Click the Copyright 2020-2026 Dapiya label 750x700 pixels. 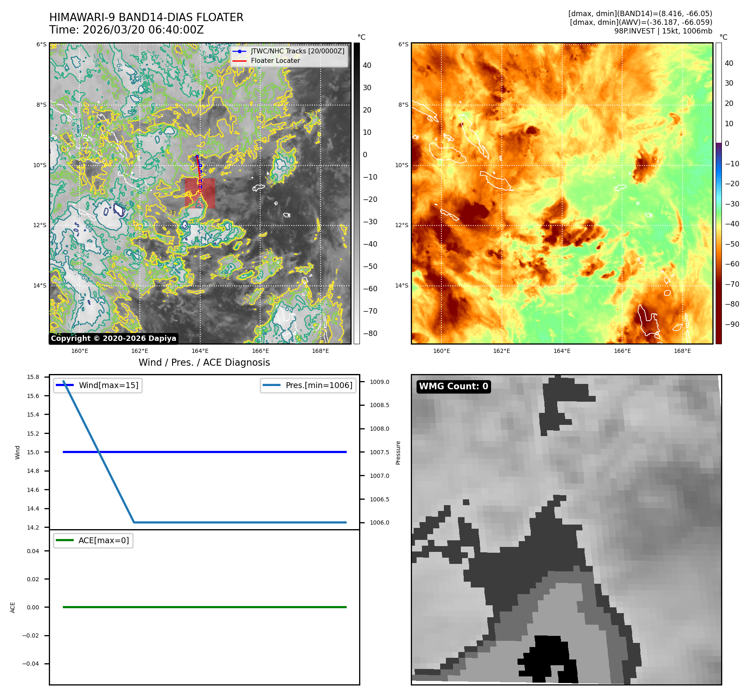point(114,338)
